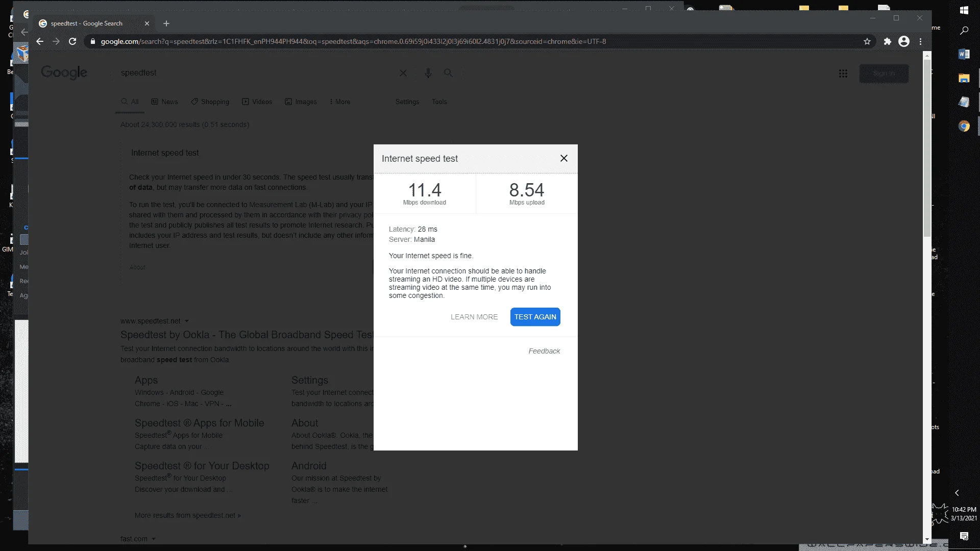
Task: Click the Chrome icon in taskbar
Action: click(964, 126)
